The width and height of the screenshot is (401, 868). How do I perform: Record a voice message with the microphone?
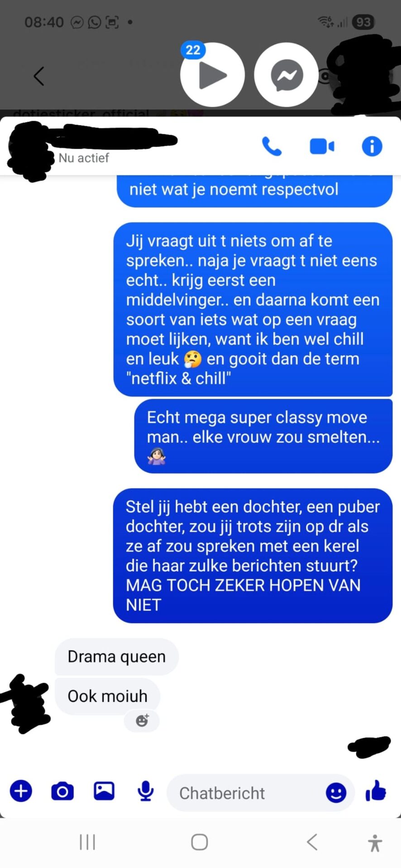coord(146,792)
